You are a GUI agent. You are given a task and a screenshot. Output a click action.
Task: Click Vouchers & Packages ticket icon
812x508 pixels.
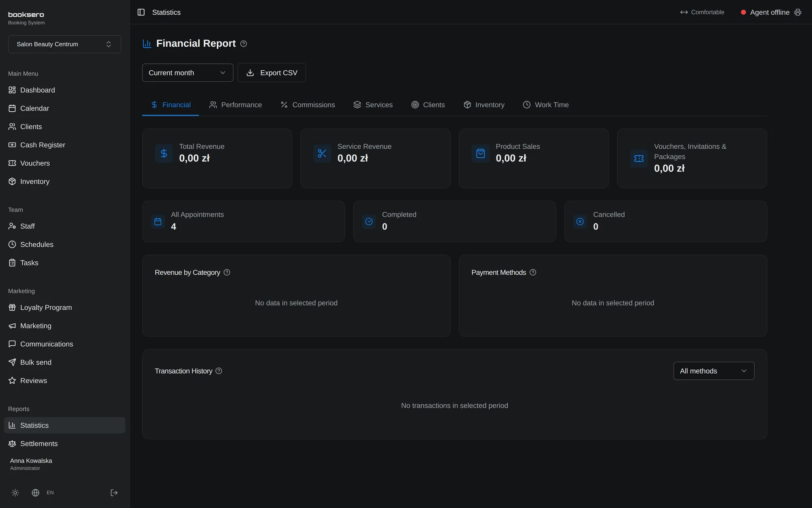(639, 158)
